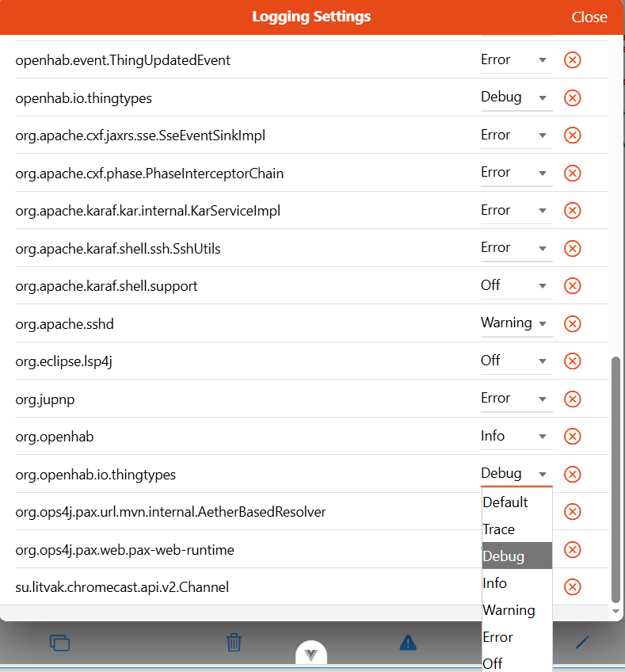
Task: Remove the AetherBasedResolver logger entry
Action: (x=572, y=512)
